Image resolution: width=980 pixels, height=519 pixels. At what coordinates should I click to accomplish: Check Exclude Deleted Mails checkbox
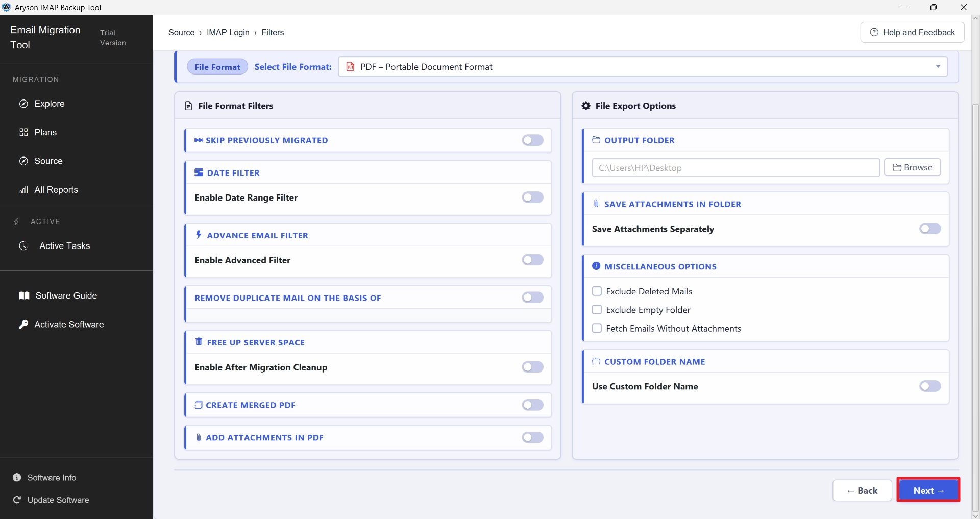click(x=597, y=291)
